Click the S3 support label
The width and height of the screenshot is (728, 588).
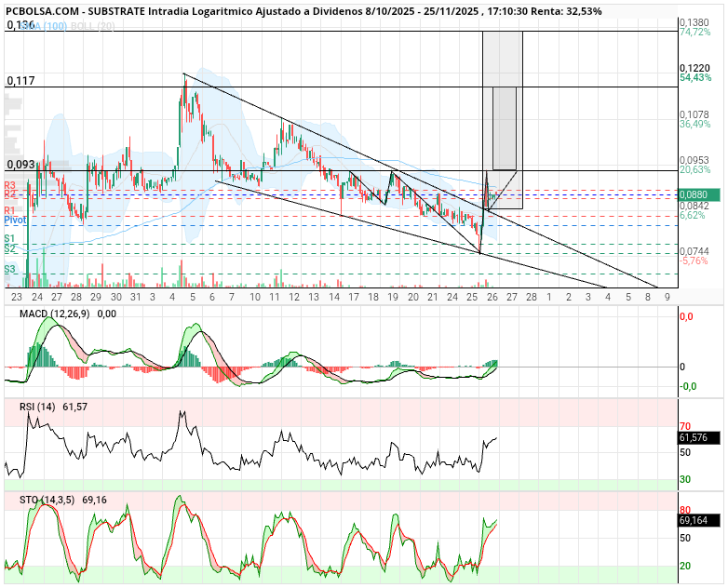coord(10,269)
